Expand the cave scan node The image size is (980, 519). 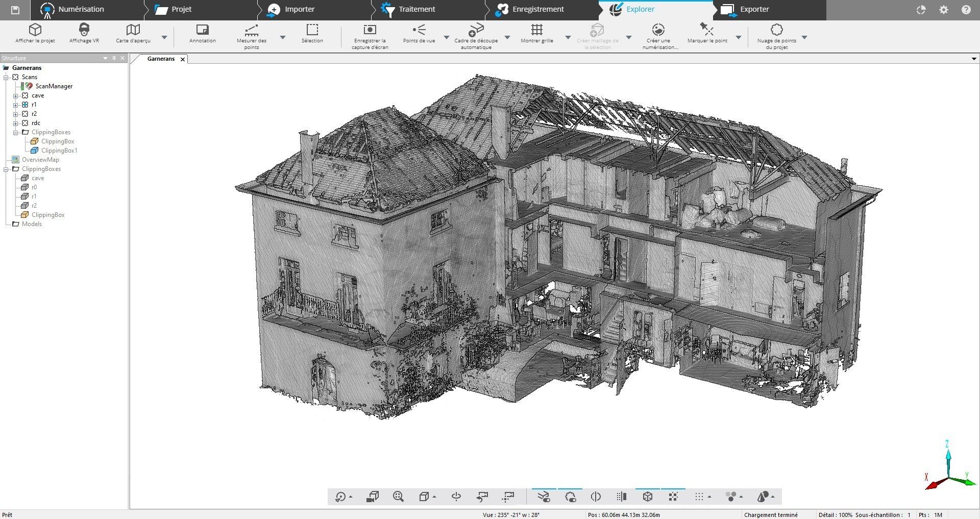click(x=15, y=96)
